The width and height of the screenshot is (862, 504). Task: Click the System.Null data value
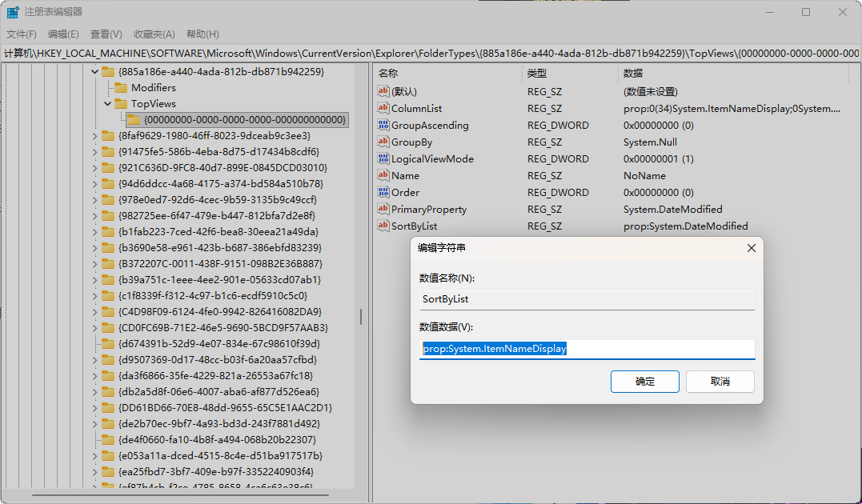[x=650, y=142]
